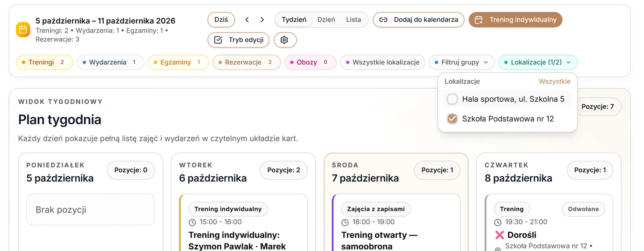Click red X icon next to Dorośli
The height and width of the screenshot is (251, 644).
point(499,235)
